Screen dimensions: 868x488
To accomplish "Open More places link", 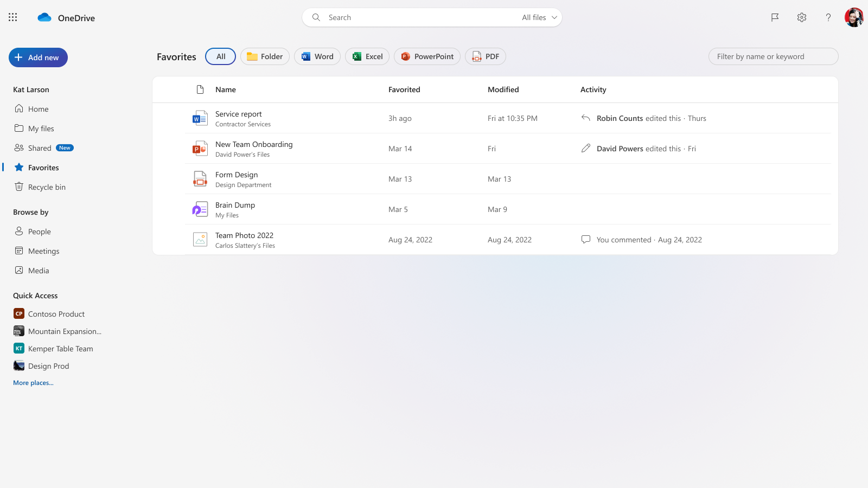I will click(x=33, y=382).
